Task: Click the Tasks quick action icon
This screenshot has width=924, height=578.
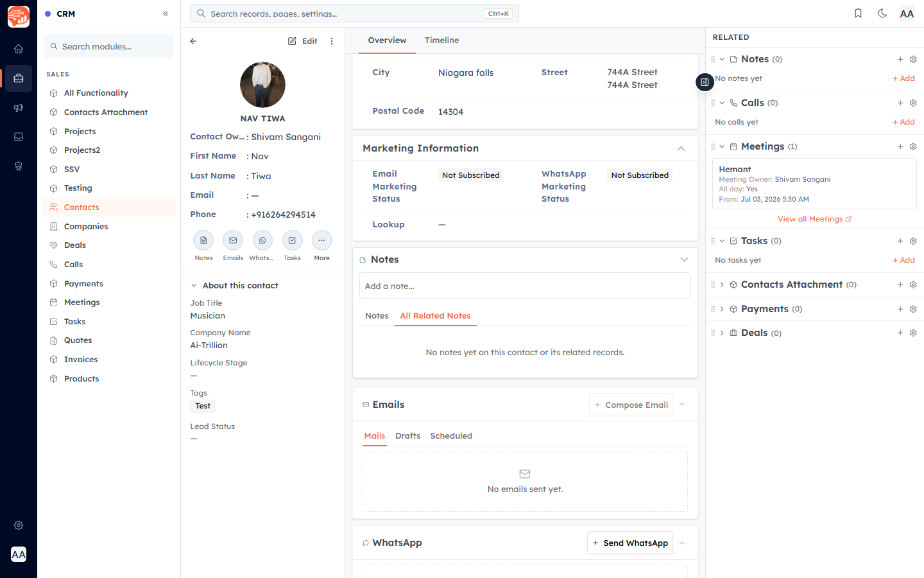Action: click(292, 240)
